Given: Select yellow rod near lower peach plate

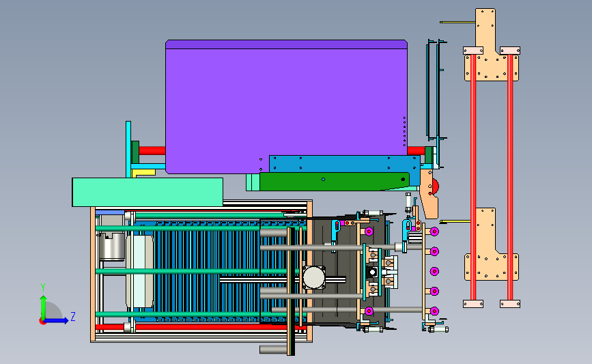Looking at the screenshot, I should 455,221.
